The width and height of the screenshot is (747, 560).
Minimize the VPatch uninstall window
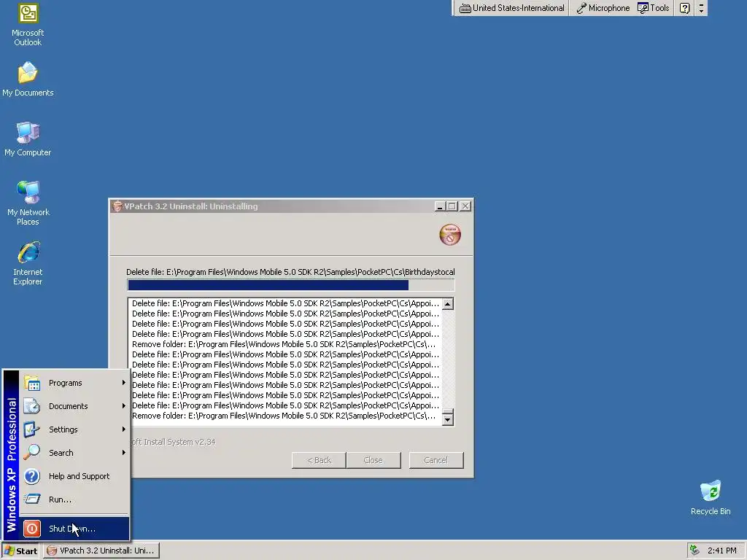[x=440, y=206]
